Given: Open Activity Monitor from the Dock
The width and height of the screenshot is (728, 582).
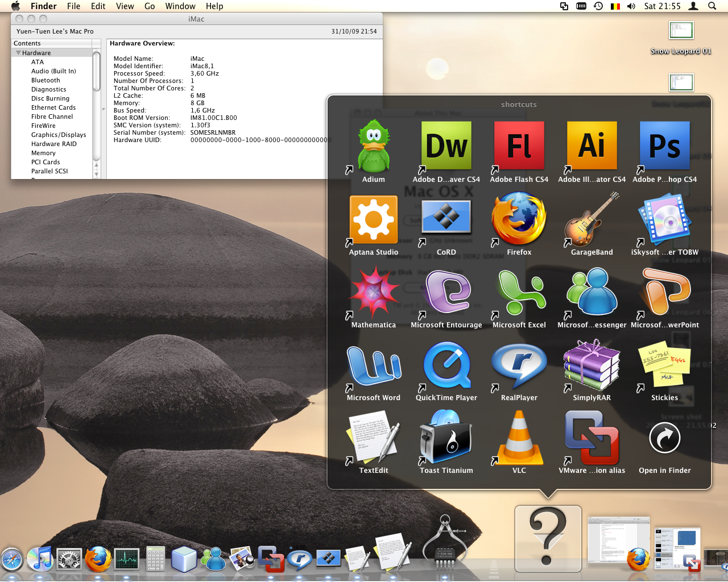Looking at the screenshot, I should point(127,559).
